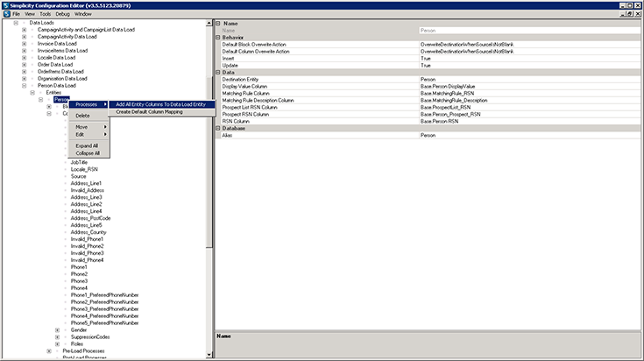Collapse the Data property category
The width and height of the screenshot is (644, 361).
coord(218,72)
